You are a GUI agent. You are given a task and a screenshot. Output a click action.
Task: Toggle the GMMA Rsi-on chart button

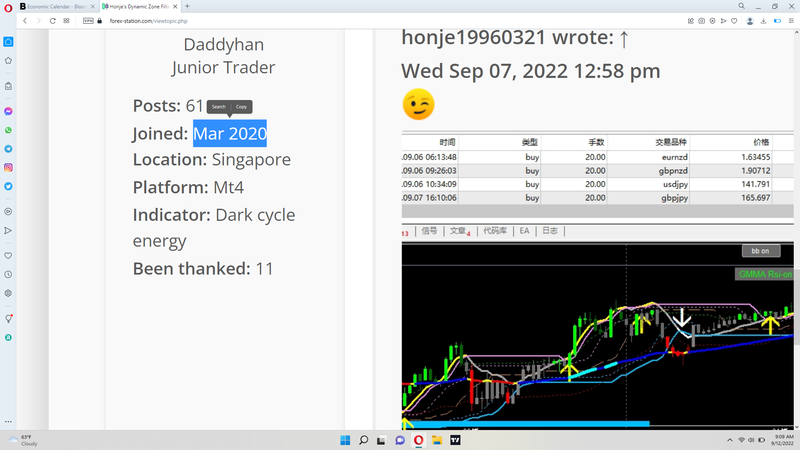[x=764, y=274]
